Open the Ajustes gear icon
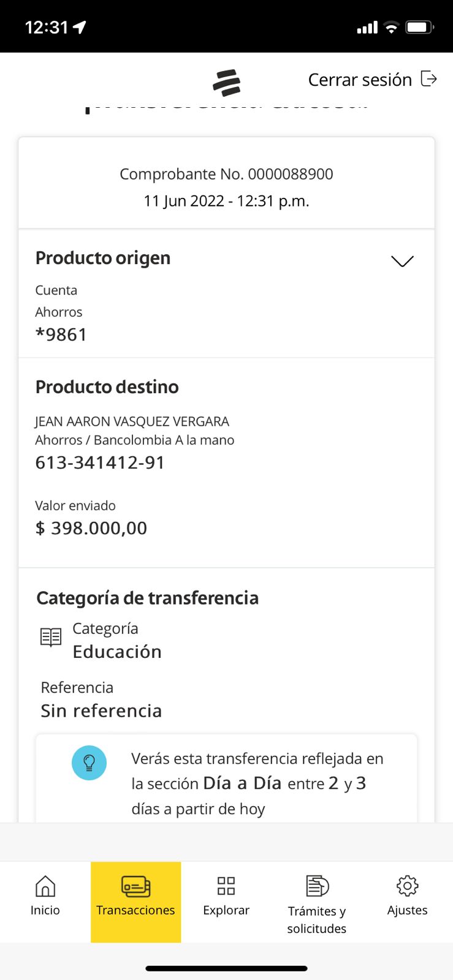Image resolution: width=453 pixels, height=980 pixels. [x=407, y=886]
